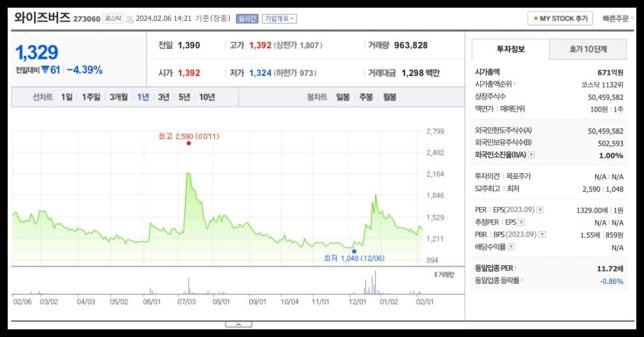Click the 와이즈버즈 stock name heading

pyautogui.click(x=43, y=17)
